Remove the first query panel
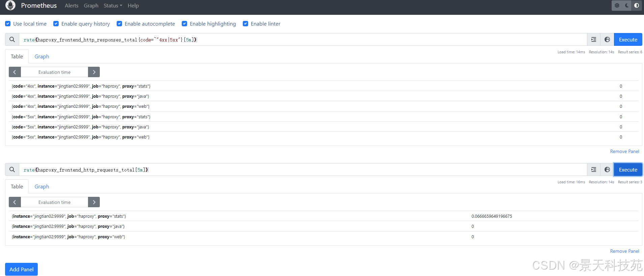 624,151
